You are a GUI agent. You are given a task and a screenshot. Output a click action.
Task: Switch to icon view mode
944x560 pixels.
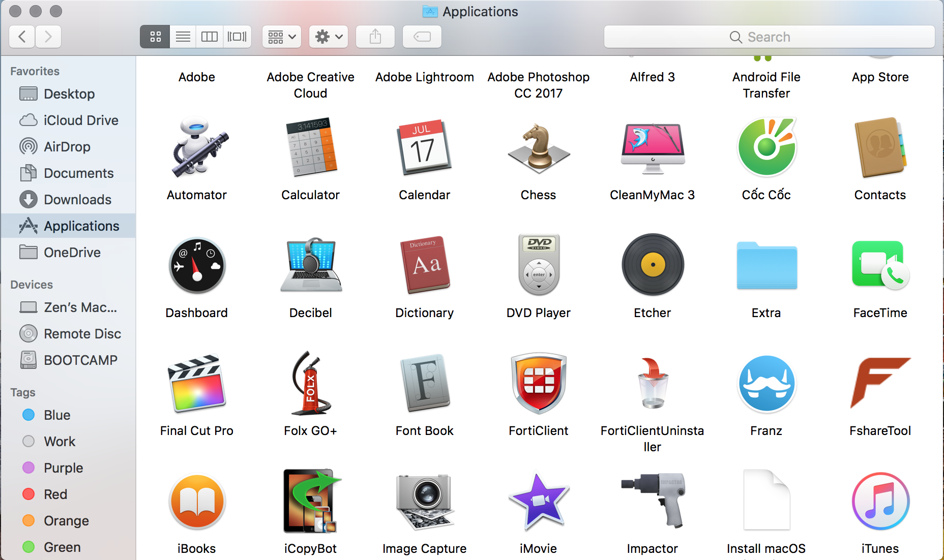point(155,37)
